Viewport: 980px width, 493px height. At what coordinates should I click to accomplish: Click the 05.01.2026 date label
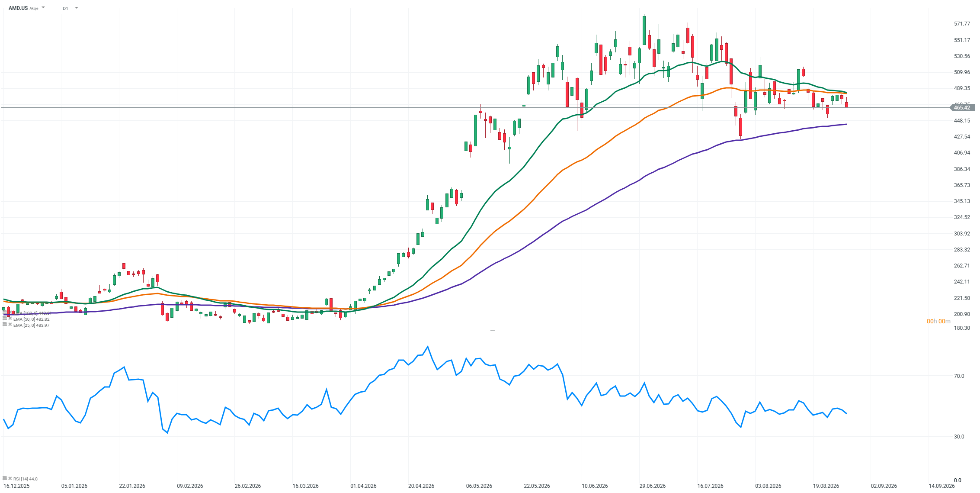click(74, 486)
